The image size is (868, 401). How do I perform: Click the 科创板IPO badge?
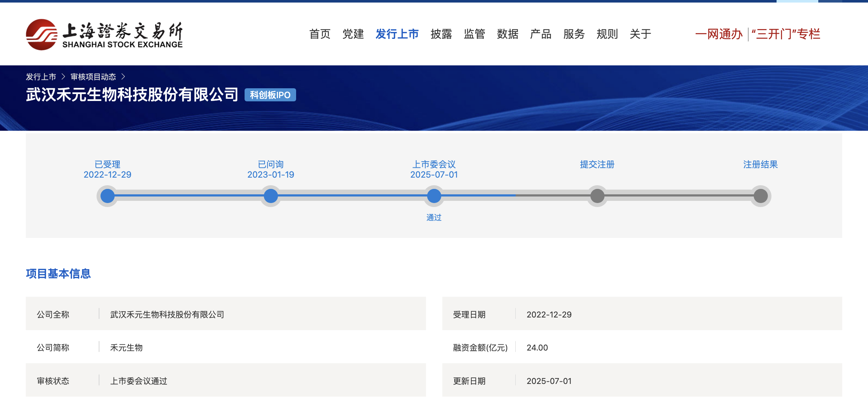(x=270, y=95)
